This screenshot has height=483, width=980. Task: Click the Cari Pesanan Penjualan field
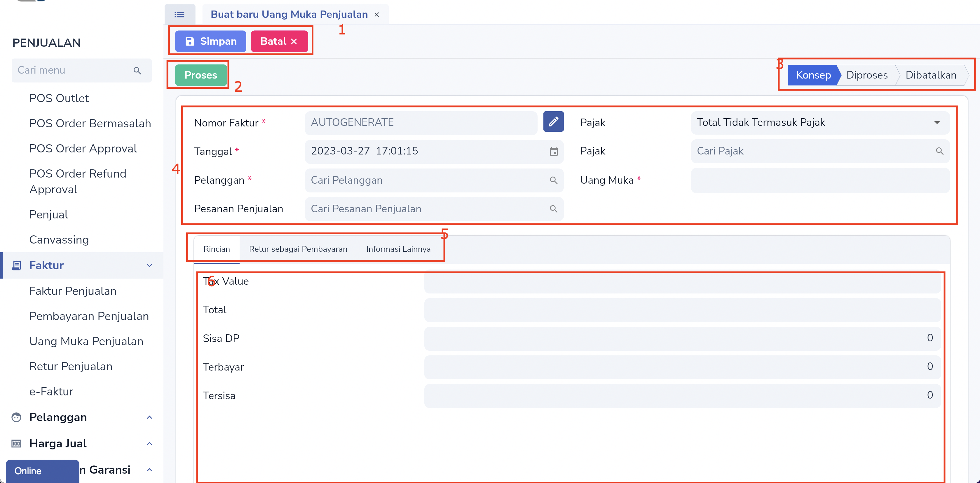[434, 209]
